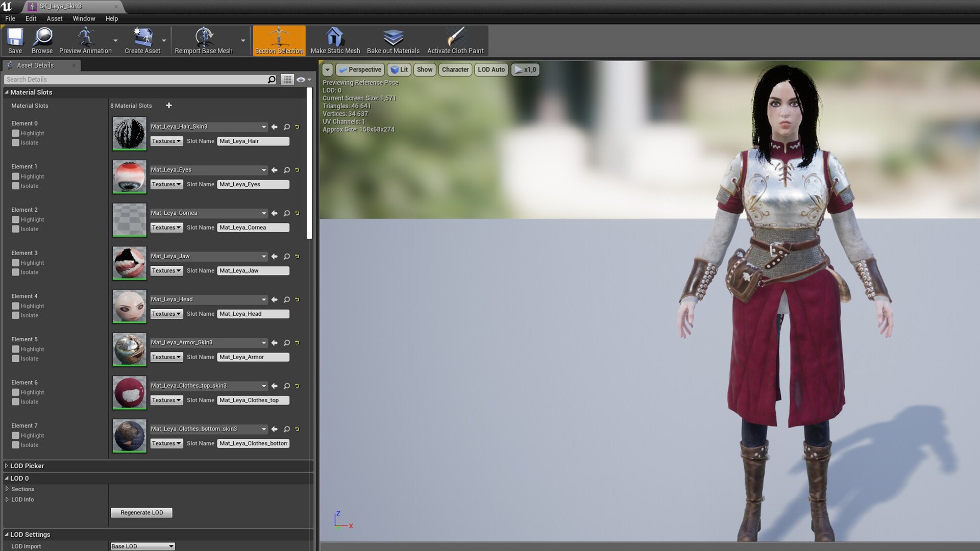Viewport: 980px width, 551px height.
Task: Click the Regenerate LOD button
Action: click(141, 512)
